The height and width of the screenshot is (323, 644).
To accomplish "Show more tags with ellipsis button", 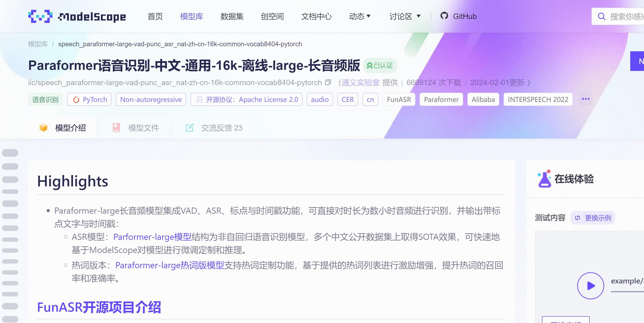I will [x=586, y=99].
